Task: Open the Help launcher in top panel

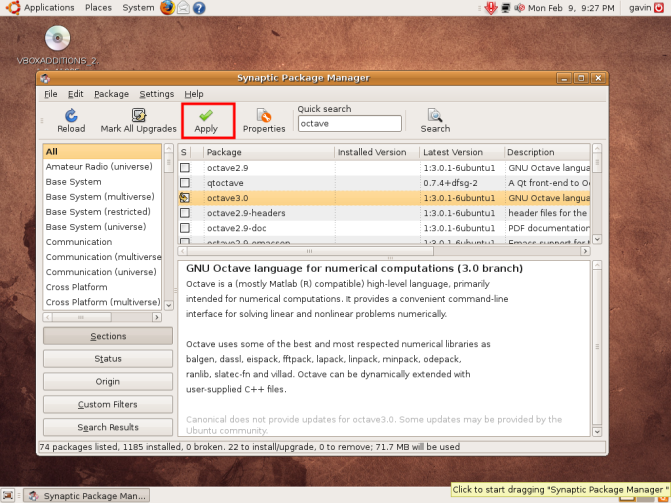Action: coord(199,8)
